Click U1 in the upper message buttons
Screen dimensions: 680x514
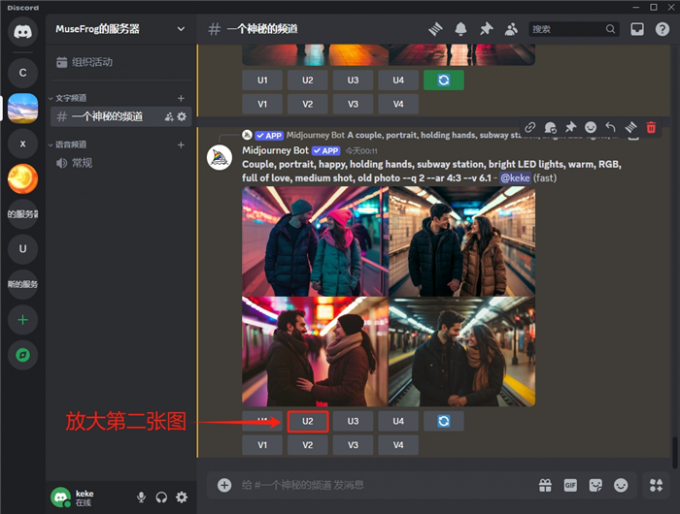click(262, 80)
